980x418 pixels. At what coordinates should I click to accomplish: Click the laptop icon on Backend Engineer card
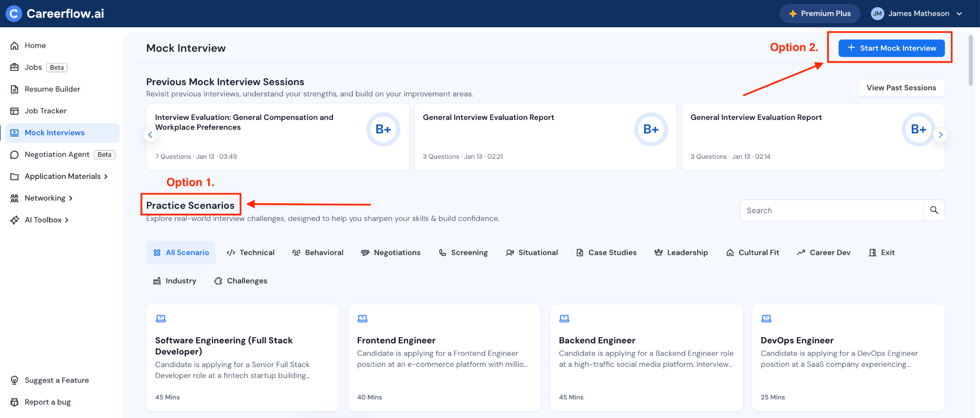coord(565,319)
